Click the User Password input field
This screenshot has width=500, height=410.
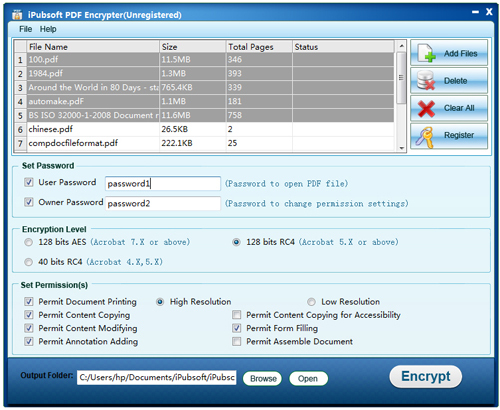click(163, 184)
